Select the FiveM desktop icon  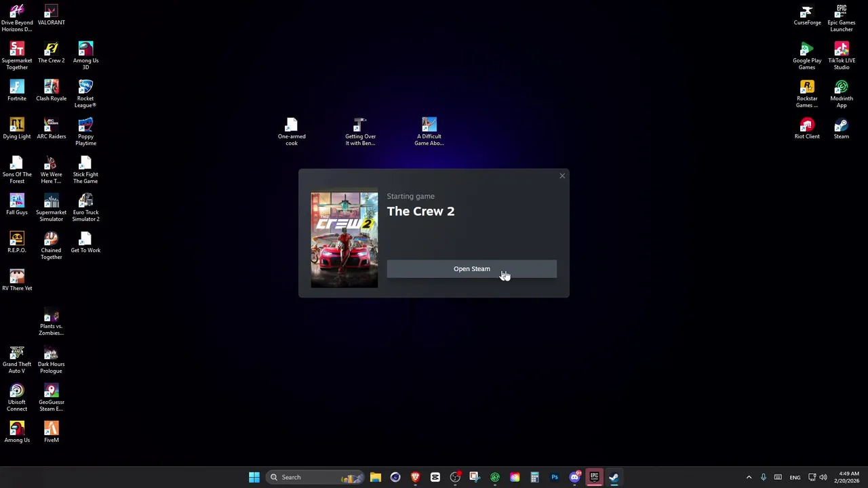pyautogui.click(x=51, y=432)
